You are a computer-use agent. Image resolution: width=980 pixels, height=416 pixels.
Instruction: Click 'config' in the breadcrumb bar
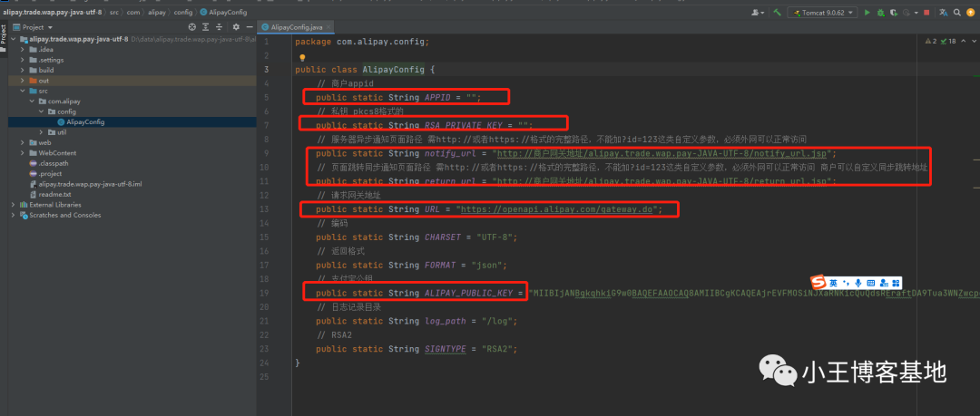point(181,12)
